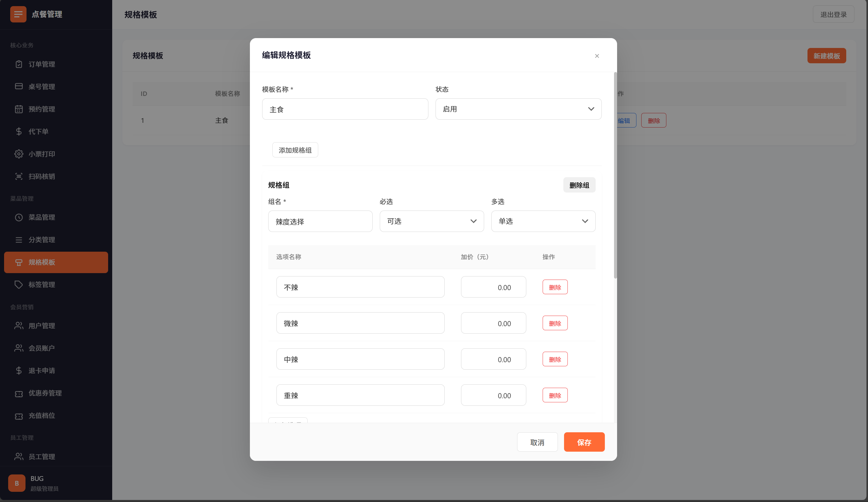Click the dialog vertical scrollbar

click(615, 175)
